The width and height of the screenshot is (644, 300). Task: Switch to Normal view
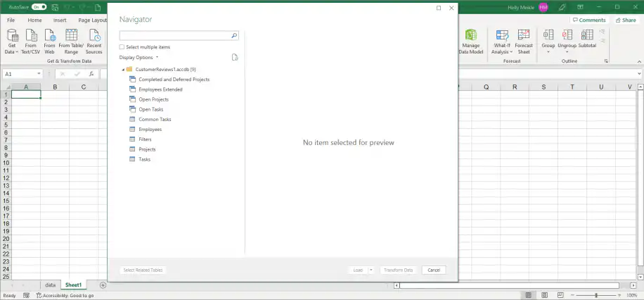[x=528, y=296]
